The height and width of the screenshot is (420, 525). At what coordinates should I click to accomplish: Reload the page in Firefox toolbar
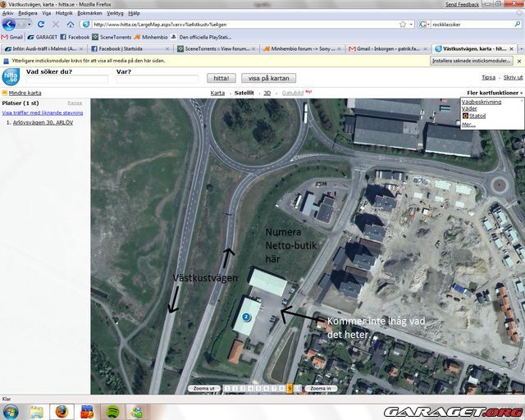(42, 25)
